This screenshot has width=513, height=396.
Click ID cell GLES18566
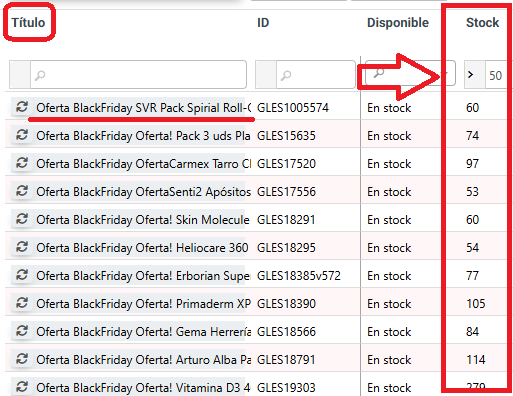[286, 332]
